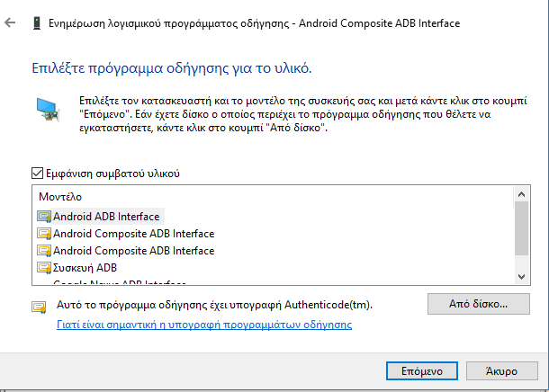This screenshot has width=549, height=392.
Task: Click the Επόμενο button
Action: click(x=415, y=370)
